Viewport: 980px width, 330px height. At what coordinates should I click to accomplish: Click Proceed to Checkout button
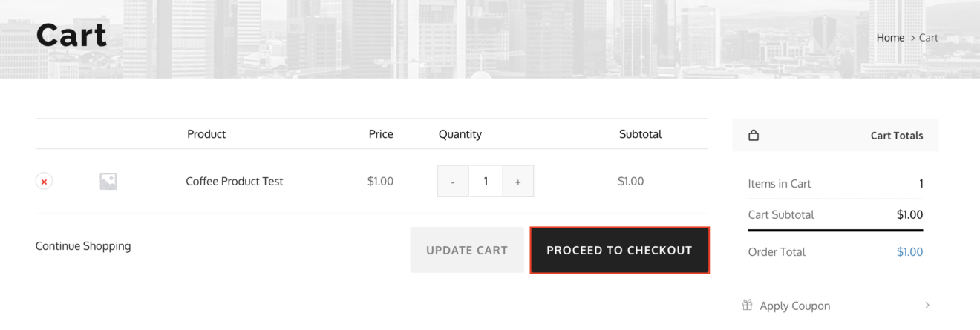click(619, 251)
